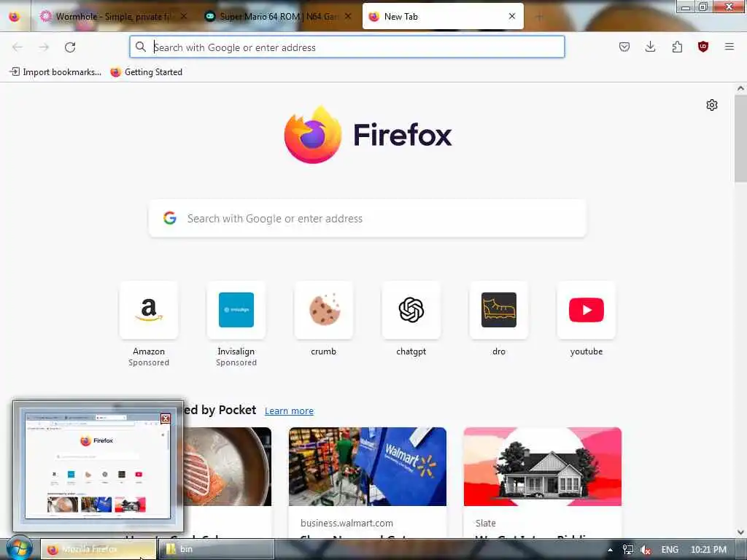747x560 pixels.
Task: Open the bin folder taskbar button
Action: [x=217, y=549]
